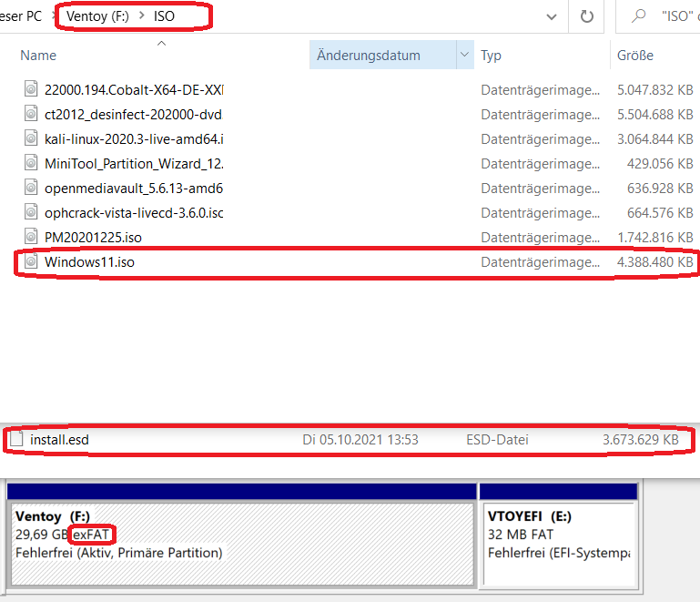Click size value 636.928 KB

[660, 189]
